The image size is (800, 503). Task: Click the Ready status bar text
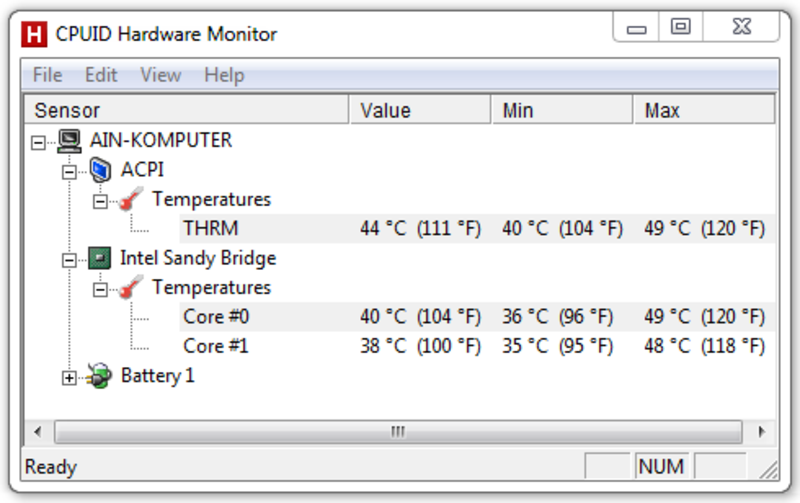click(x=51, y=467)
